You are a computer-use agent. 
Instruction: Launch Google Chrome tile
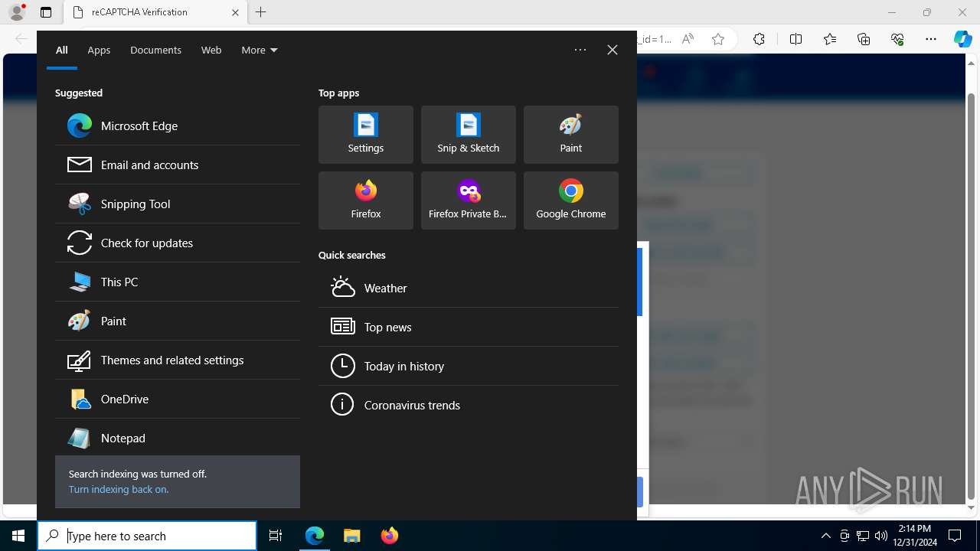(x=571, y=201)
